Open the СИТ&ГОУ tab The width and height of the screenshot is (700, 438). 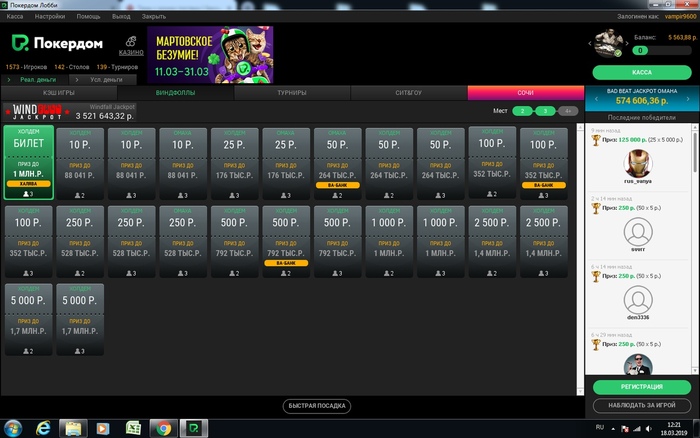pyautogui.click(x=408, y=93)
